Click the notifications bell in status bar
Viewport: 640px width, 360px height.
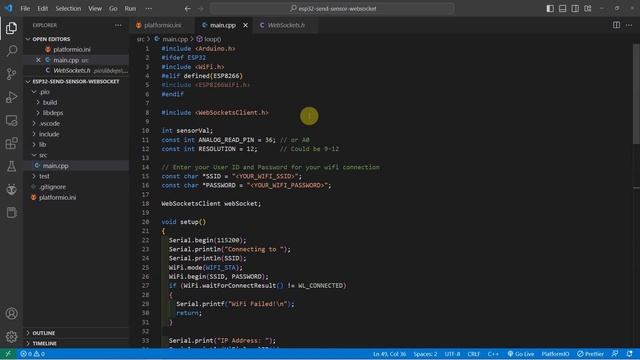click(629, 354)
